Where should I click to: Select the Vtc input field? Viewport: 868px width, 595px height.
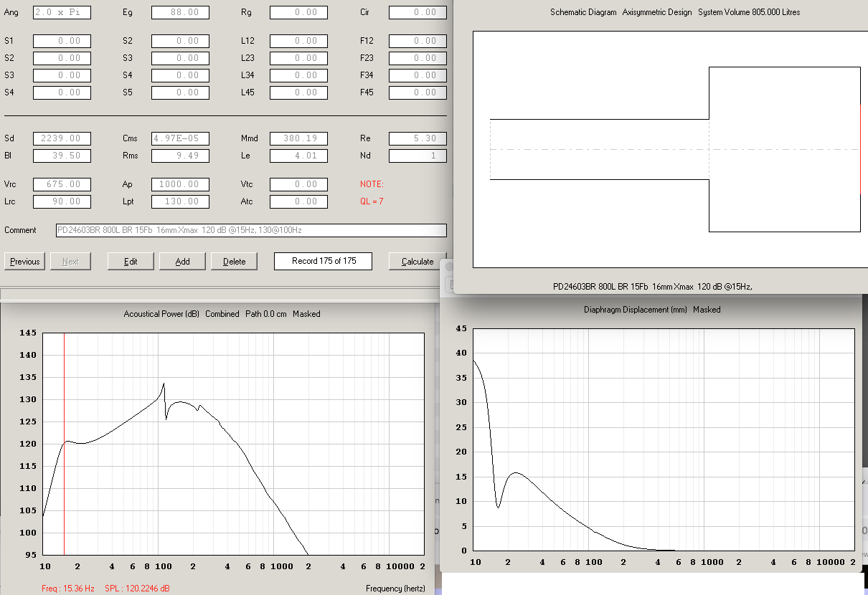298,184
